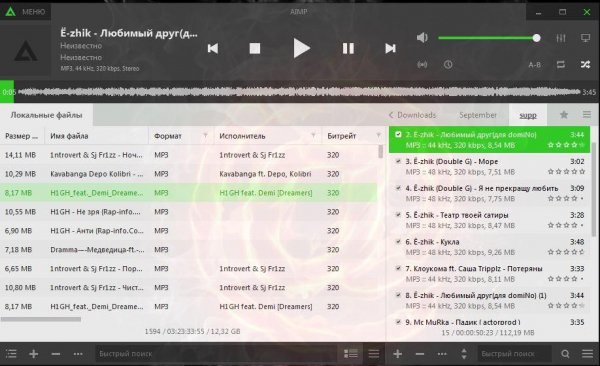
Task: Open internet radio capture icon
Action: coord(422,64)
